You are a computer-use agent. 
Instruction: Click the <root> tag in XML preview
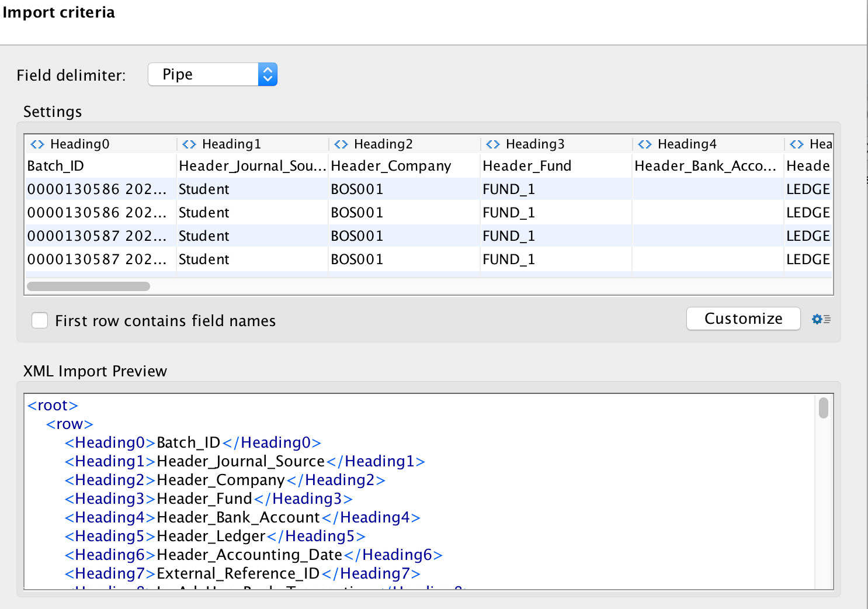pyautogui.click(x=53, y=406)
